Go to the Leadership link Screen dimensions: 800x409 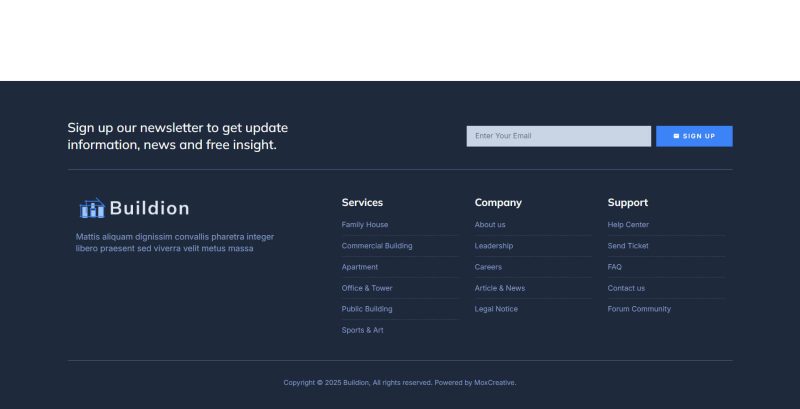(494, 246)
